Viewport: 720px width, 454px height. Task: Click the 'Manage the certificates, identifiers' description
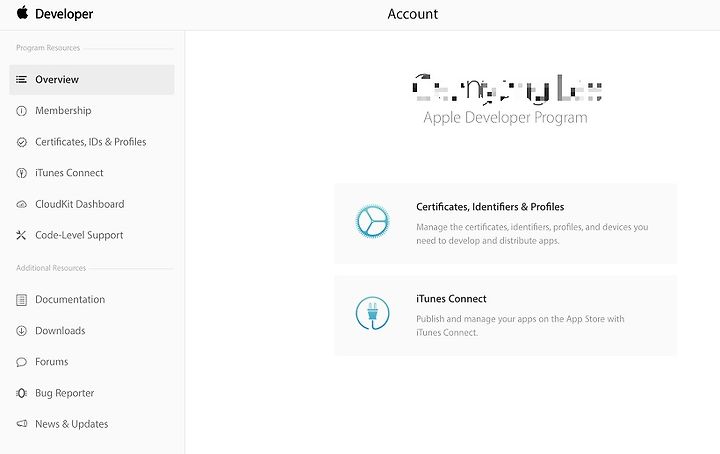pyautogui.click(x=532, y=234)
